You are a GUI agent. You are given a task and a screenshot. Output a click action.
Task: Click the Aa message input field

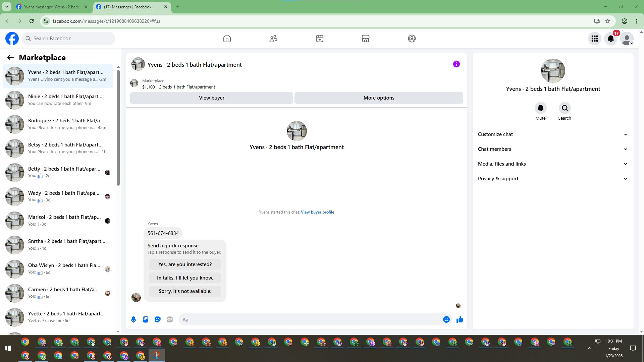[310, 319]
